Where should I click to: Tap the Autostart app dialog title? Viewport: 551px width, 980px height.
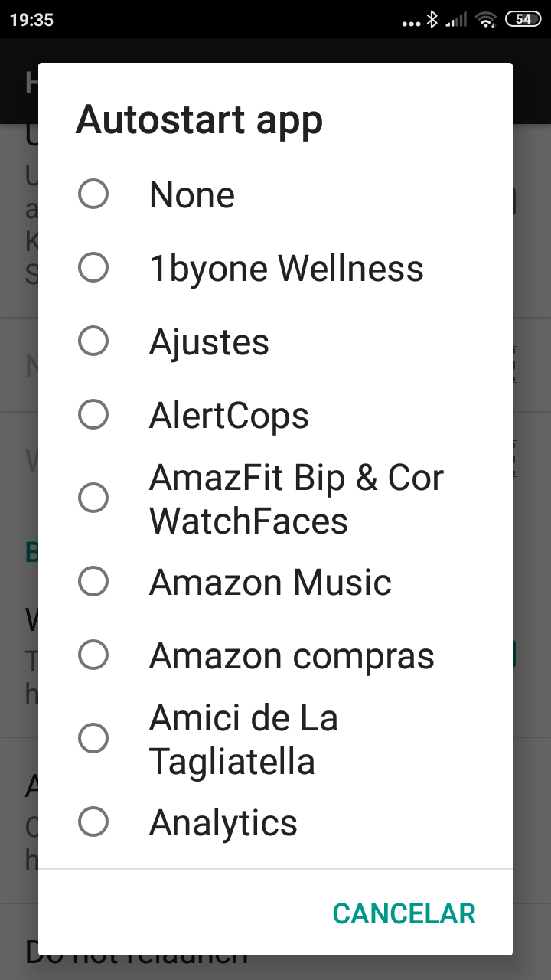[x=199, y=120]
